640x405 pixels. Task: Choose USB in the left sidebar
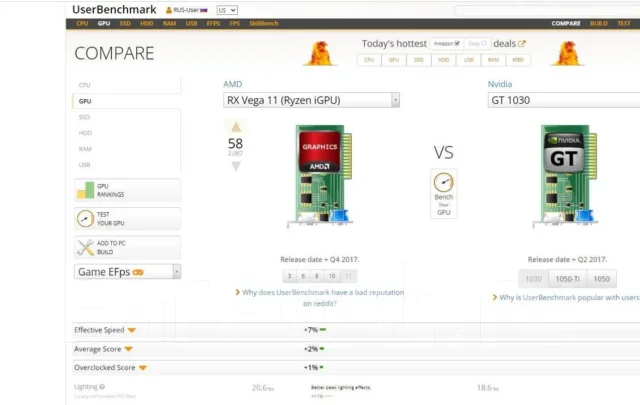(x=127, y=165)
